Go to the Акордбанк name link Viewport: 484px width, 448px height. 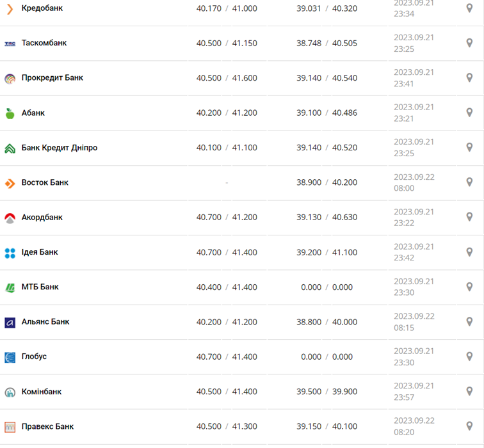[x=42, y=217]
